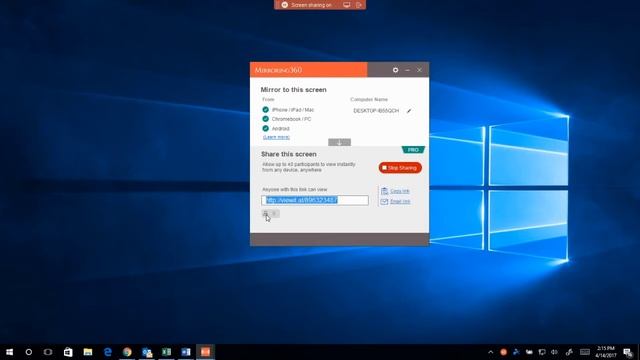Click the Stop Sharing button
This screenshot has height=360, width=640.
[400, 168]
